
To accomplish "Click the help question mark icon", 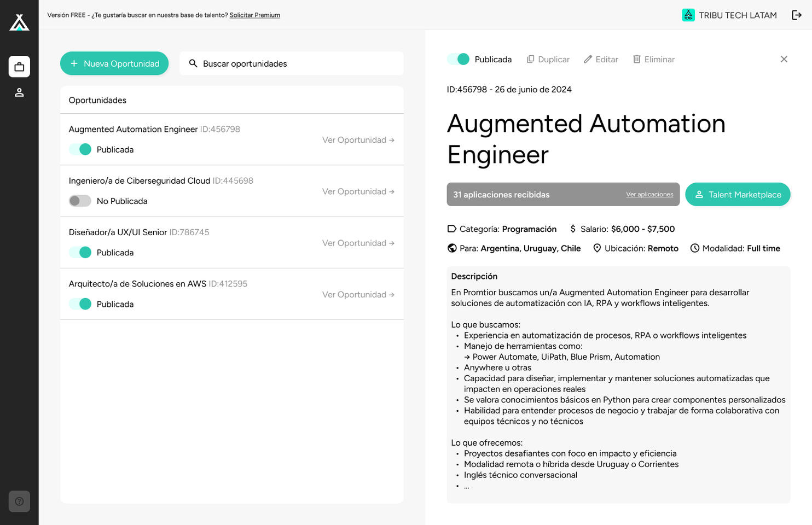I will 19,501.
